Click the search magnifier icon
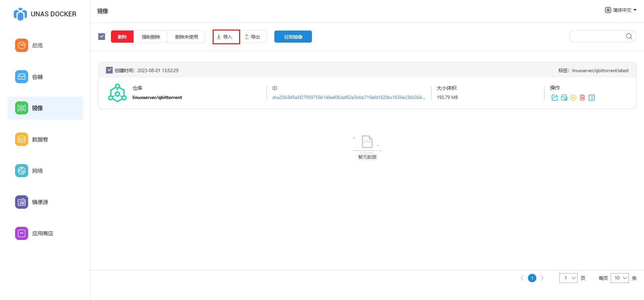Image resolution: width=644 pixels, height=300 pixels. coord(629,36)
